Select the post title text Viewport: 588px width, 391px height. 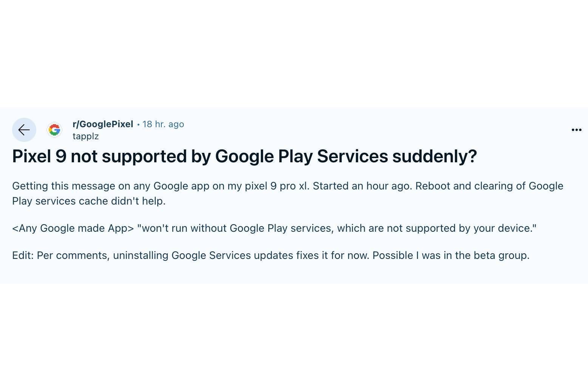(x=244, y=156)
